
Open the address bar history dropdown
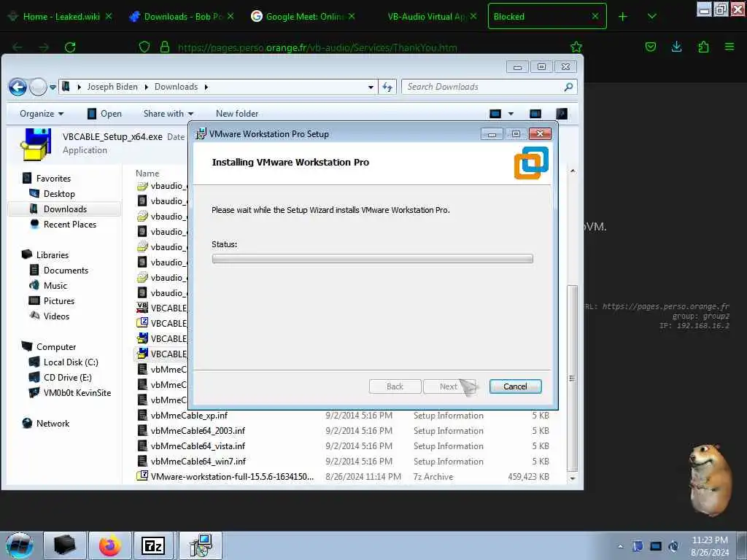tap(371, 87)
